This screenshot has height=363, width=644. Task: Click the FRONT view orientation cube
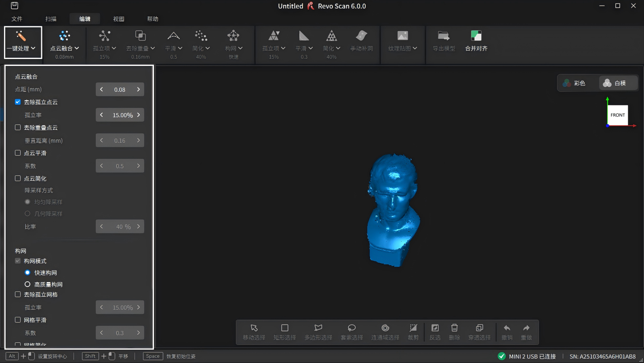(617, 115)
